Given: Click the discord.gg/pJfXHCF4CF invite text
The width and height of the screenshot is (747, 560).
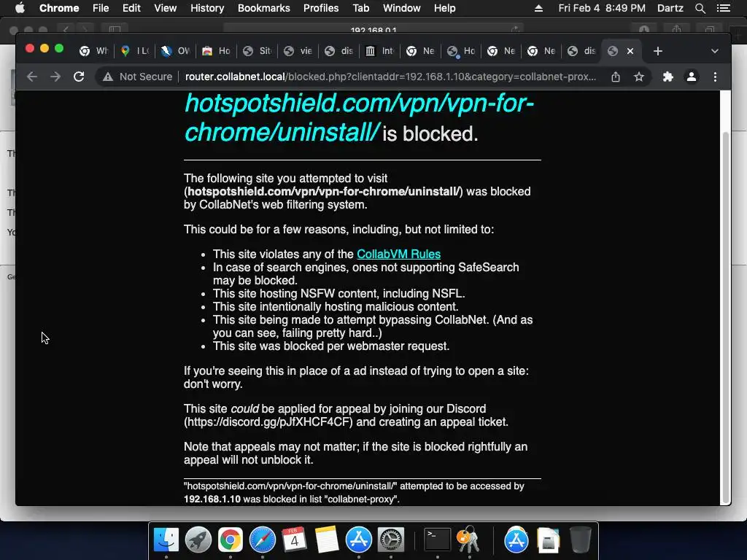Looking at the screenshot, I should point(268,422).
